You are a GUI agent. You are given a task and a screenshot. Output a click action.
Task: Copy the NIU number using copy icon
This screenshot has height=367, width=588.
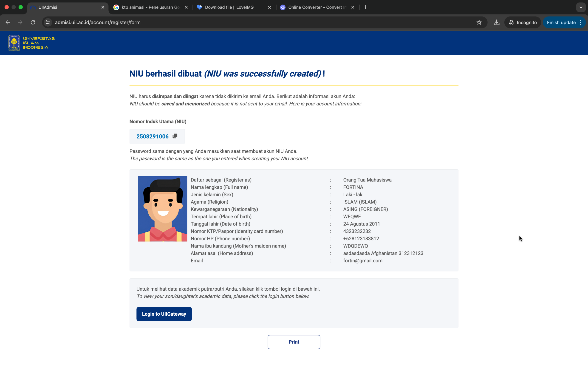coord(175,136)
